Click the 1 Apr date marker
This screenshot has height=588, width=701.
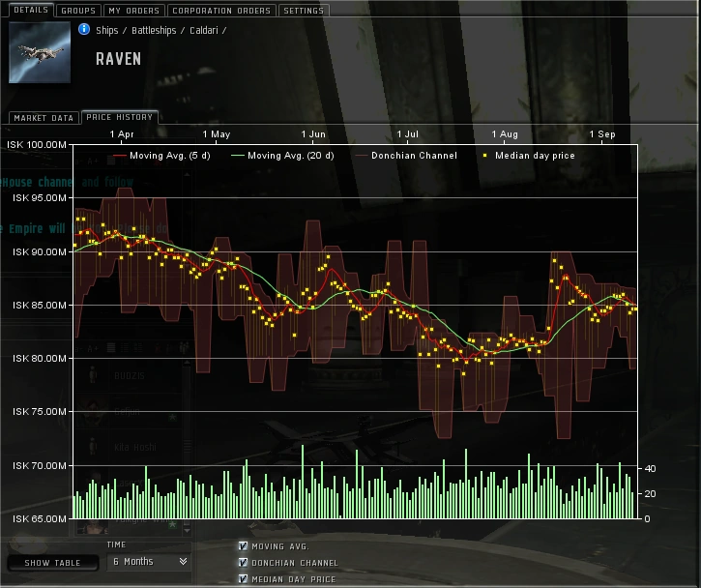click(x=122, y=134)
